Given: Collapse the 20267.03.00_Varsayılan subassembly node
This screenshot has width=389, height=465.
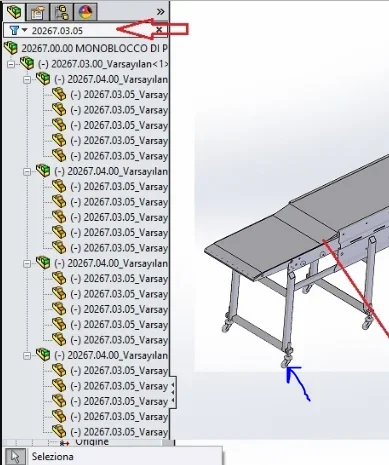Looking at the screenshot, I should click(11, 64).
